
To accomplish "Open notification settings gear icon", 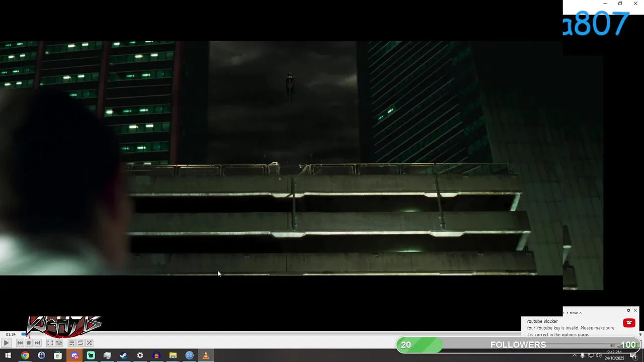I will pyautogui.click(x=628, y=311).
